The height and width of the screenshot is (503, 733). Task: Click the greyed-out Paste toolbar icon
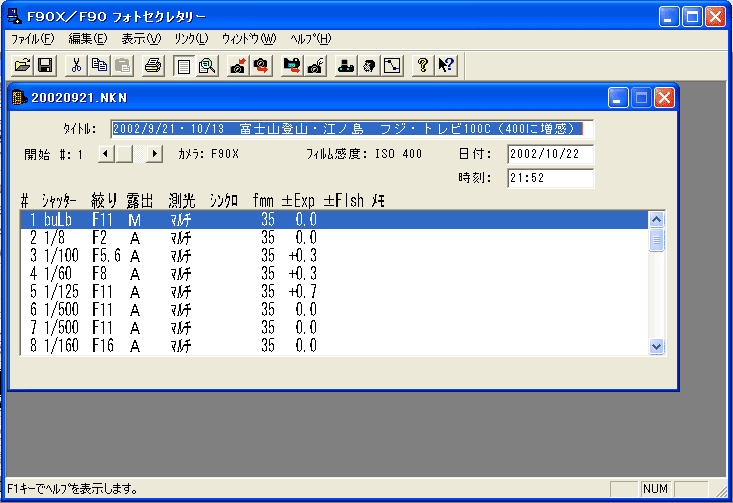[x=122, y=65]
